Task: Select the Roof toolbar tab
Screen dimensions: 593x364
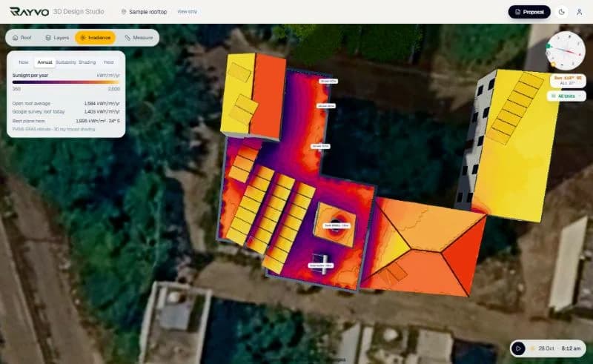Action: click(x=22, y=38)
